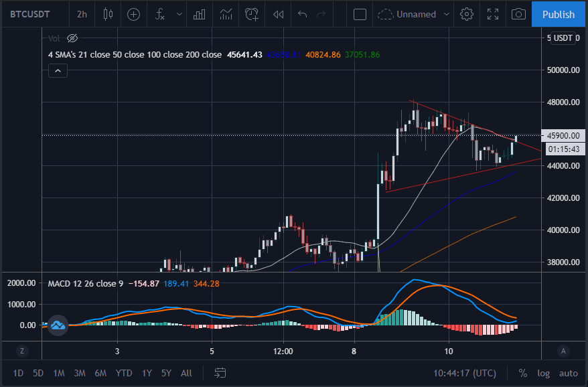
Task: Click the 45641.43 SMA 21 value
Action: tap(244, 55)
